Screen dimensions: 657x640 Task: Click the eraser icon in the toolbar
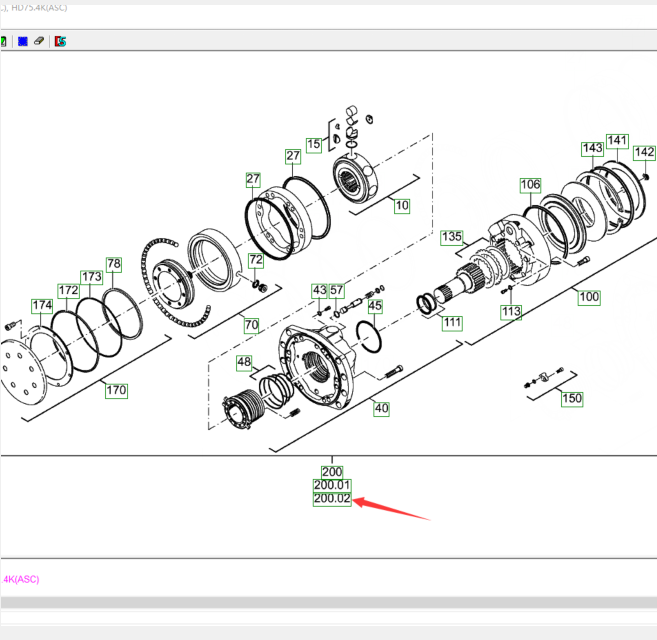[39, 41]
